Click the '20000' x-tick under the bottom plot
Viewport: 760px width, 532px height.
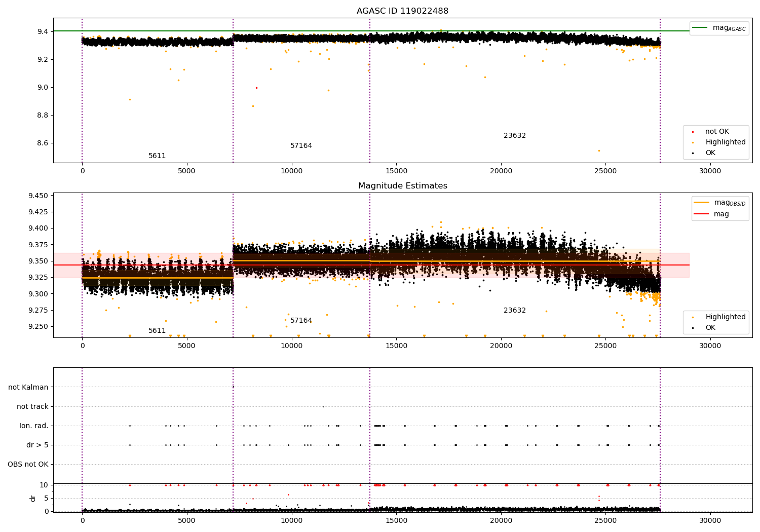pos(501,520)
